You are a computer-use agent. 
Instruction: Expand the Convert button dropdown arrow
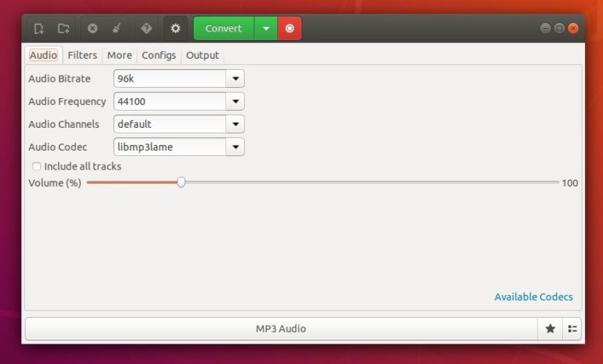pos(265,28)
